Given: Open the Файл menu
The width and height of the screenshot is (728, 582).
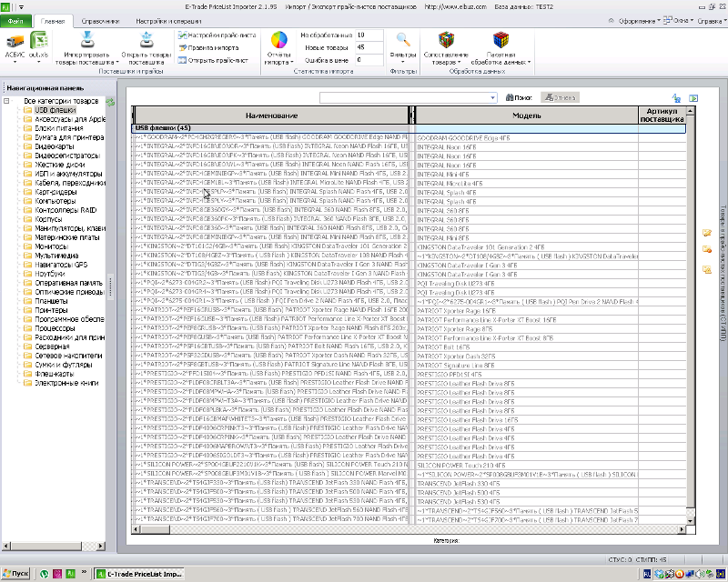Looking at the screenshot, I should 15,21.
